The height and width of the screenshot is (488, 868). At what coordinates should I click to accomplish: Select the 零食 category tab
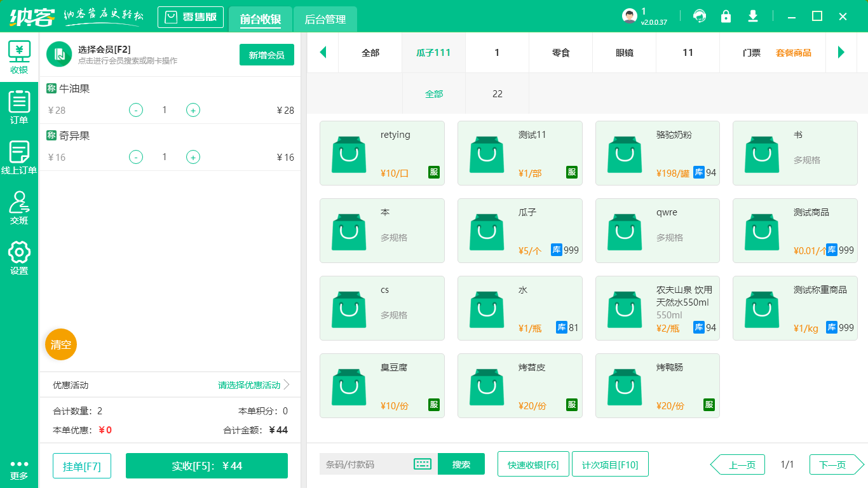point(560,52)
